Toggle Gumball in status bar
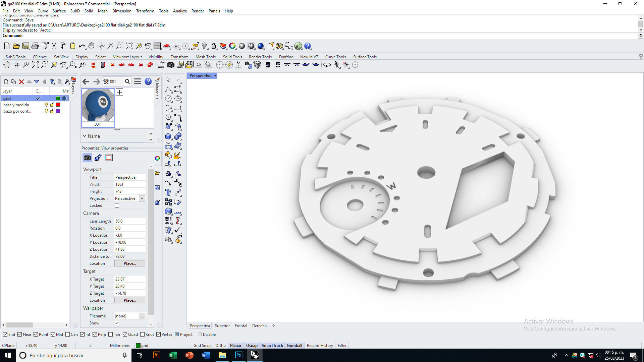The image size is (644, 362). (294, 345)
